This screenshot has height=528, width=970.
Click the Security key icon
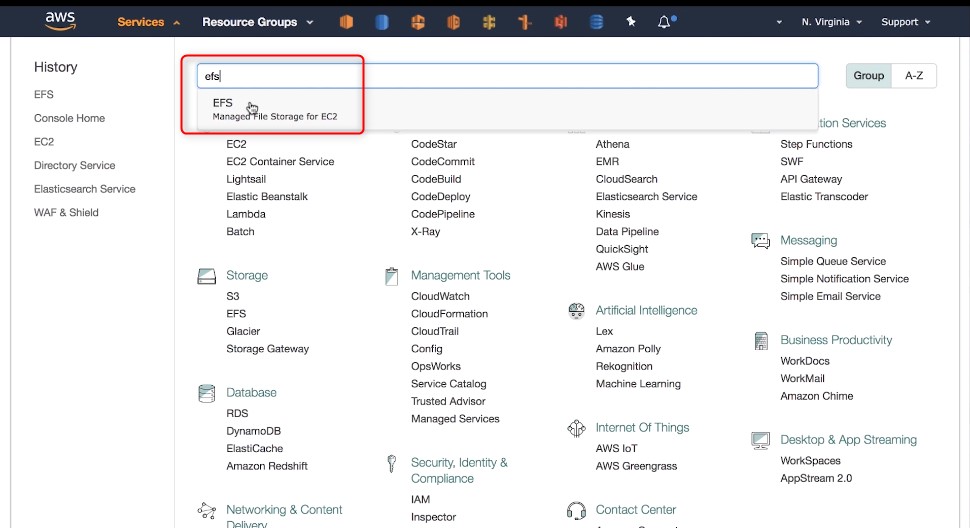[392, 463]
